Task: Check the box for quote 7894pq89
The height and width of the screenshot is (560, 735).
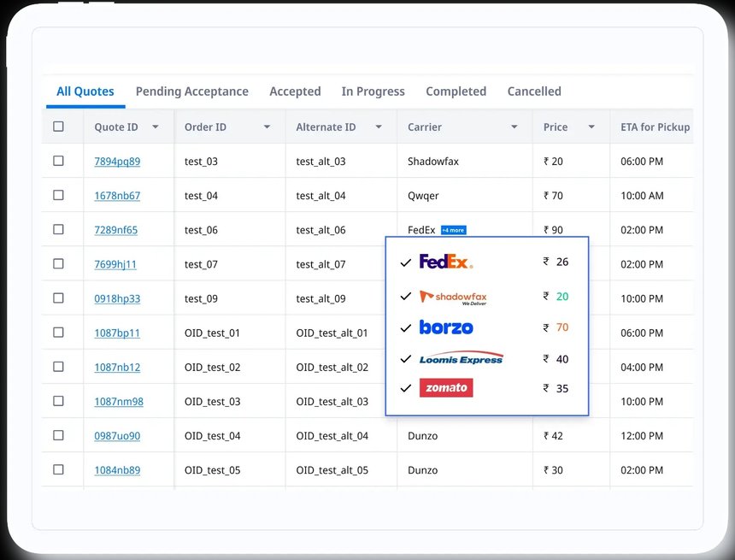Action: pyautogui.click(x=58, y=161)
